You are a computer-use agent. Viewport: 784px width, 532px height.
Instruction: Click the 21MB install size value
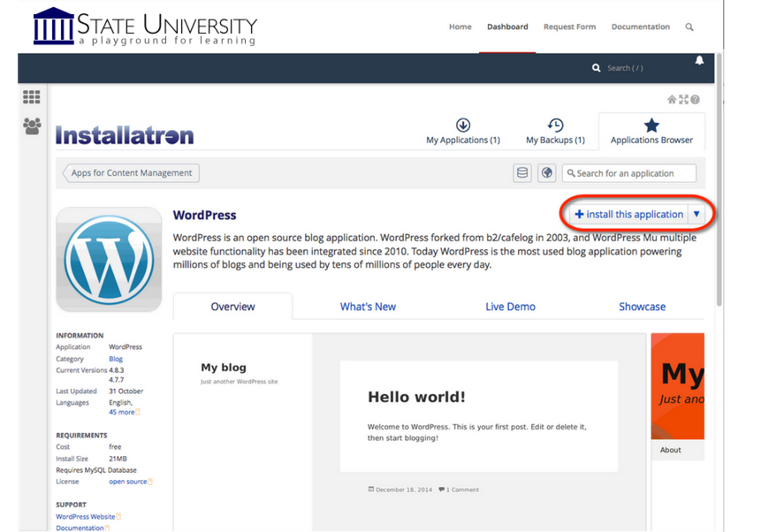(x=118, y=459)
